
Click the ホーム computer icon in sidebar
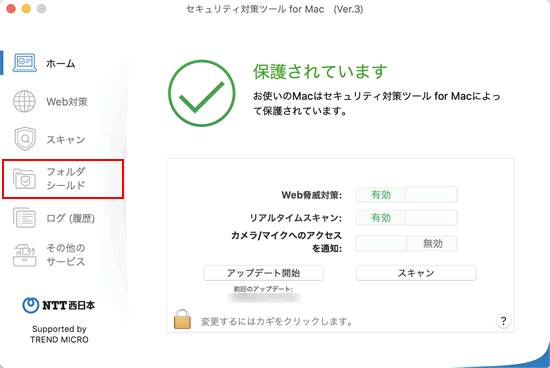point(25,63)
